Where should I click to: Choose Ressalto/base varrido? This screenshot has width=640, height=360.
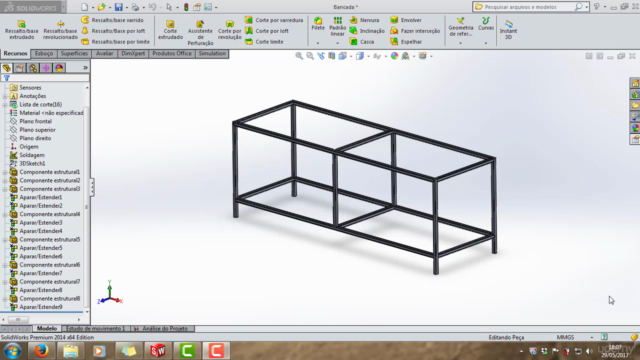(113, 20)
